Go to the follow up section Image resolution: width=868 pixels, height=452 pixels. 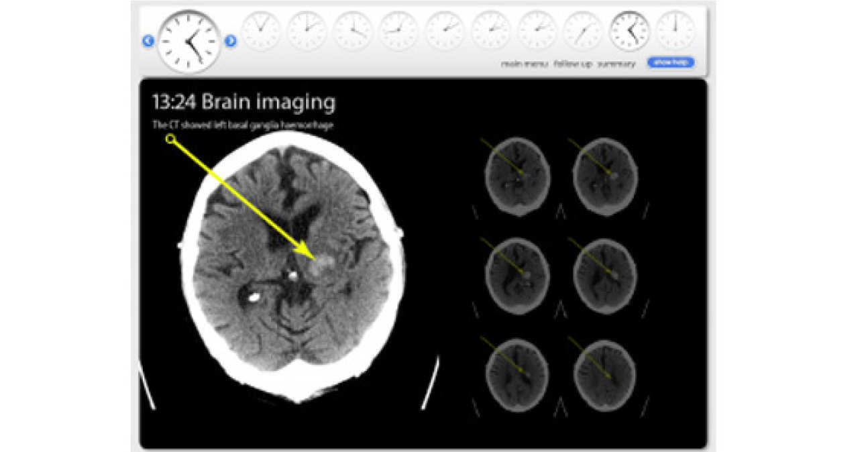572,64
